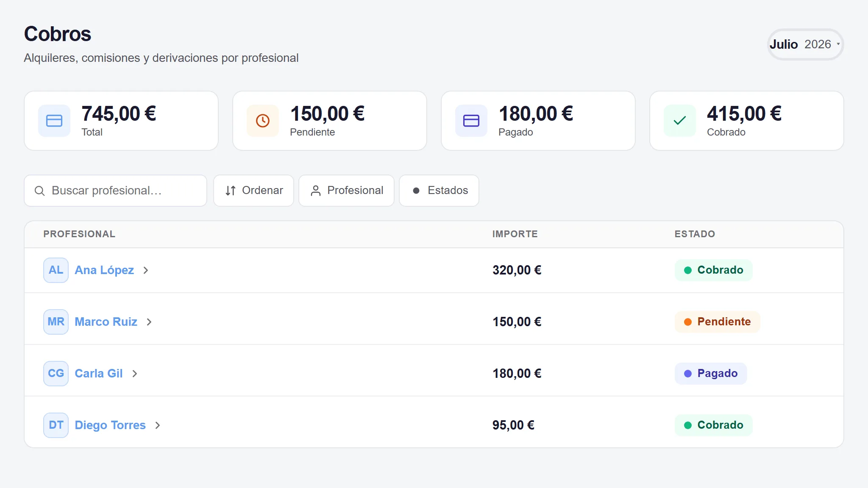Open the Profesional filter dropdown
This screenshot has width=868, height=488.
pyautogui.click(x=346, y=191)
